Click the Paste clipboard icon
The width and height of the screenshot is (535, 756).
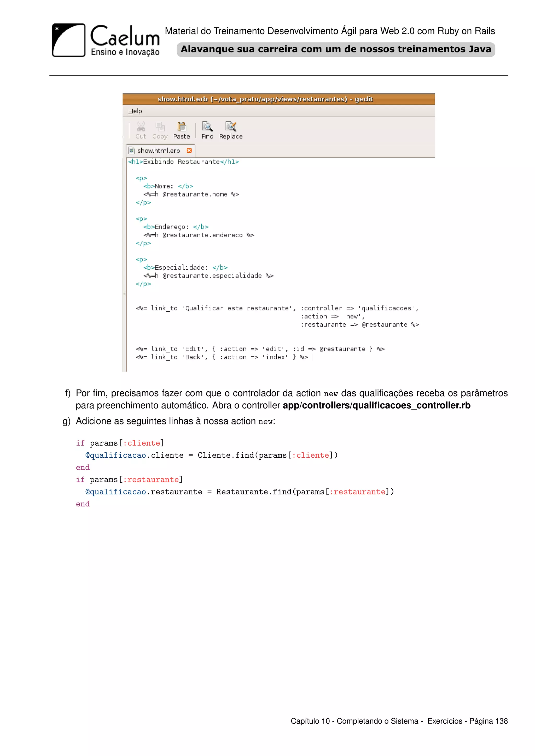(182, 126)
